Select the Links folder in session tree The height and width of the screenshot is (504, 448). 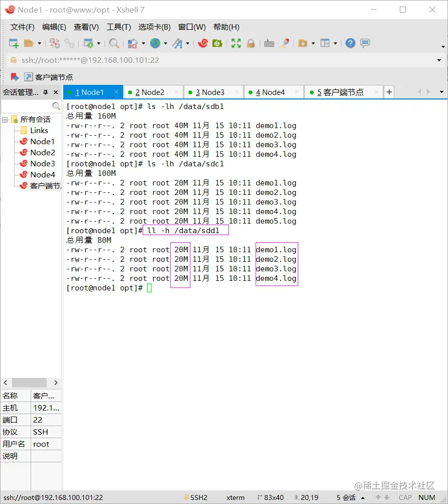click(x=39, y=131)
